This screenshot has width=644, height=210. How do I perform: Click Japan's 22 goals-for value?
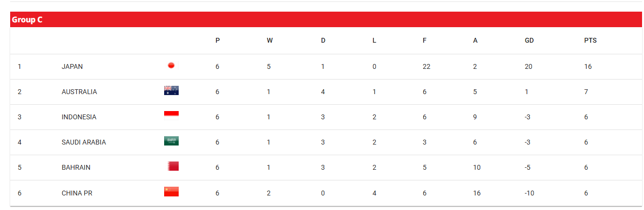pos(426,67)
